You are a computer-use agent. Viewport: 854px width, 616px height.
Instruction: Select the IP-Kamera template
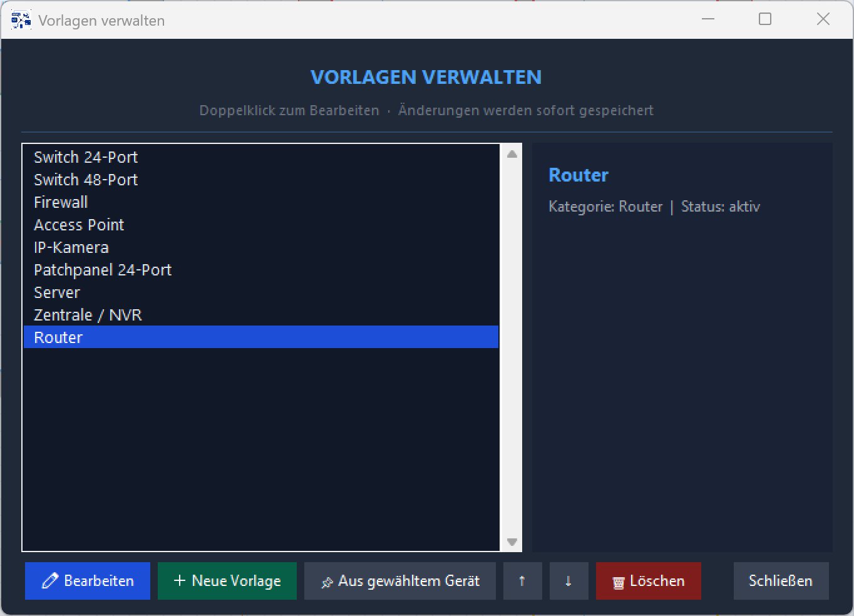261,247
